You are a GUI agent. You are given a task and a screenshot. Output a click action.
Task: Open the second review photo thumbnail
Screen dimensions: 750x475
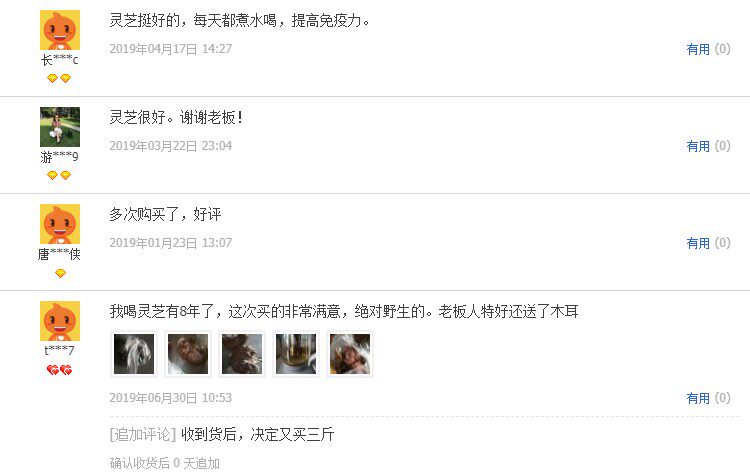(x=188, y=354)
